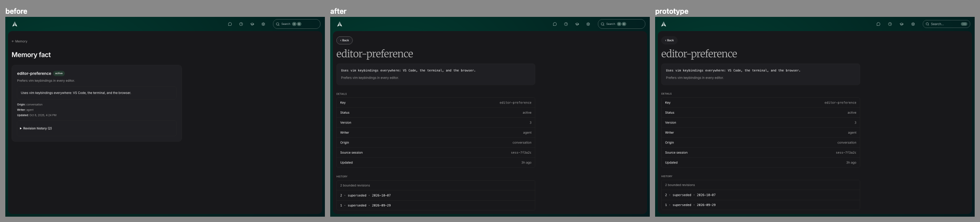980x222 pixels.
Task: Expand Revision history (2) in before panel
Action: point(36,128)
